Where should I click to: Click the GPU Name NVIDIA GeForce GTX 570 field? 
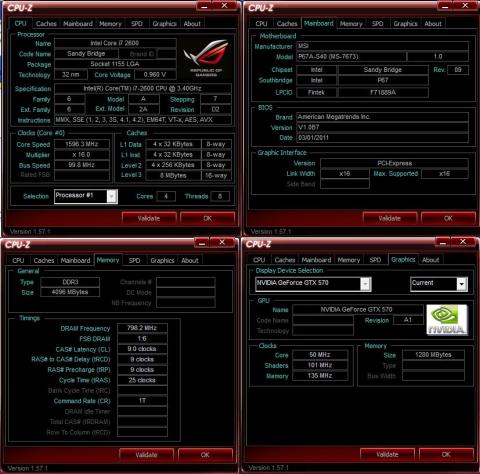coord(357,309)
